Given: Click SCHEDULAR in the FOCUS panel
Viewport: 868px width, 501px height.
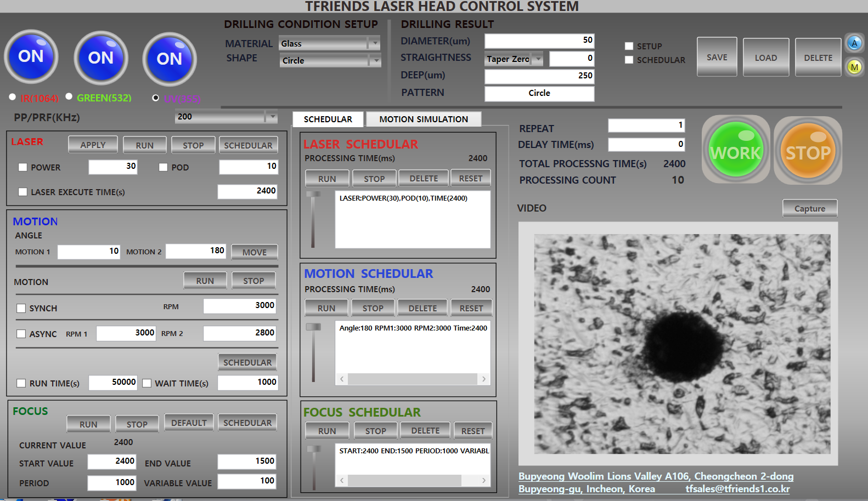Looking at the screenshot, I should point(247,423).
